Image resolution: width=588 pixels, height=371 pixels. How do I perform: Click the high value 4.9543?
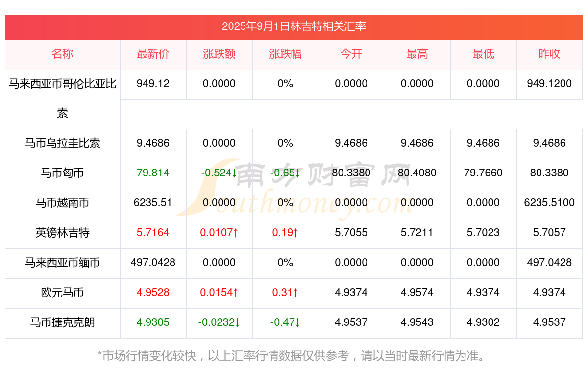[417, 322]
